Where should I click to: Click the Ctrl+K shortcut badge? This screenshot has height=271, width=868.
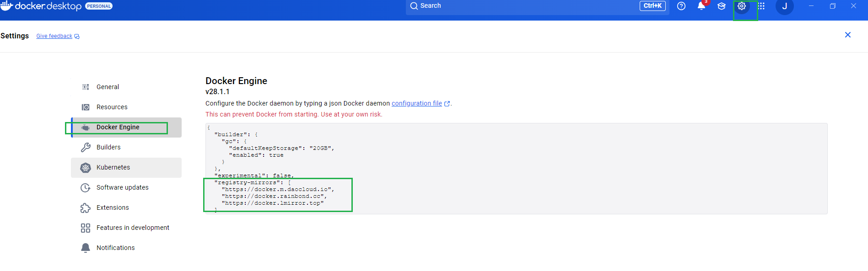652,5
